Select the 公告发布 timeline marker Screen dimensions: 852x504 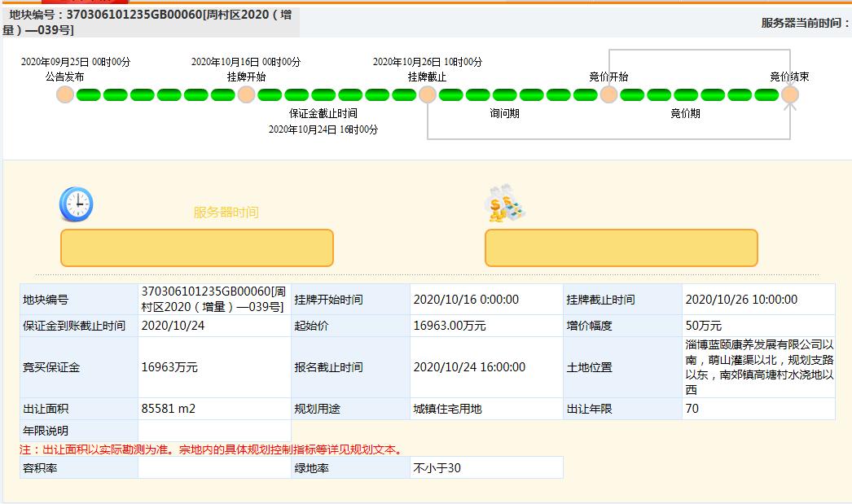coord(65,94)
